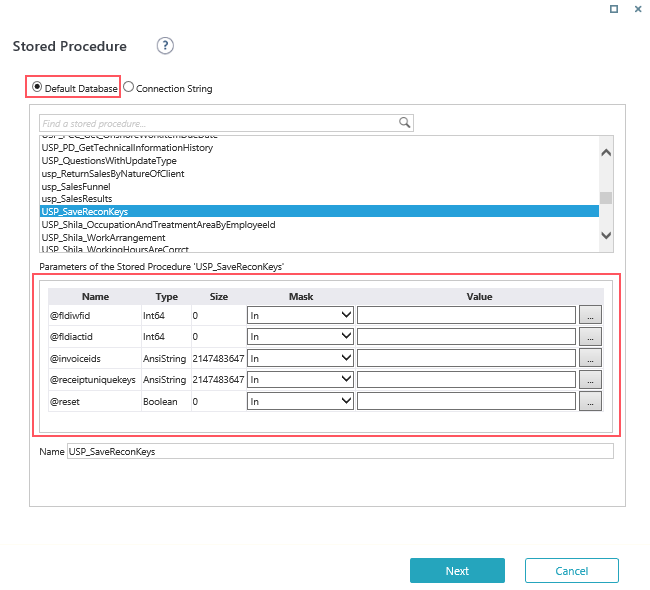Select USP_PD_GetTechnicalInformationHistory in the list
The height and width of the screenshot is (590, 650).
point(127,148)
